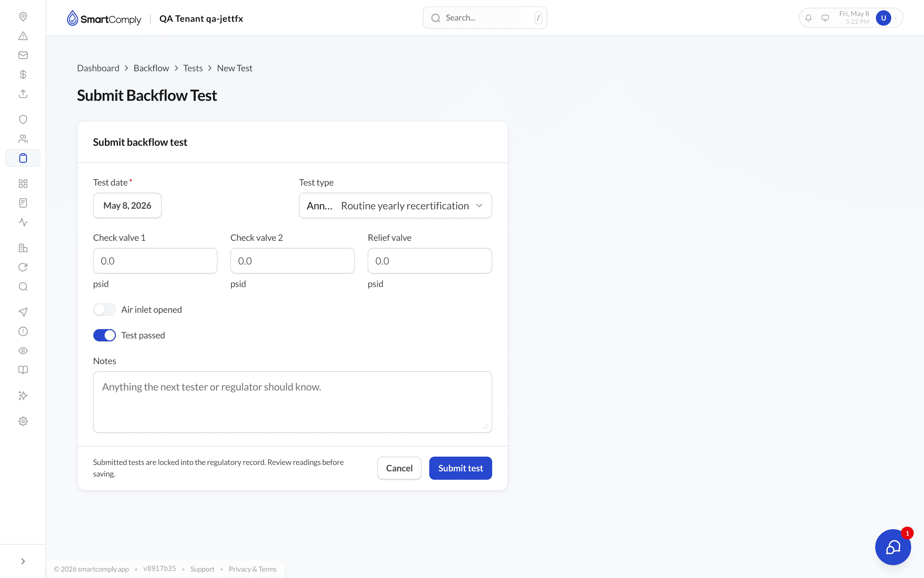Select the active clipboard sidebar icon
The width and height of the screenshot is (924, 578).
click(23, 158)
